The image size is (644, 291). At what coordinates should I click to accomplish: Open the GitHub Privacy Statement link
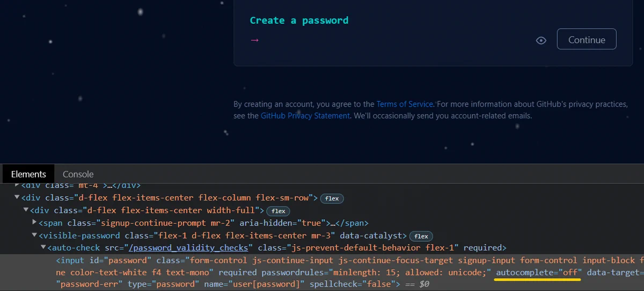(x=305, y=116)
